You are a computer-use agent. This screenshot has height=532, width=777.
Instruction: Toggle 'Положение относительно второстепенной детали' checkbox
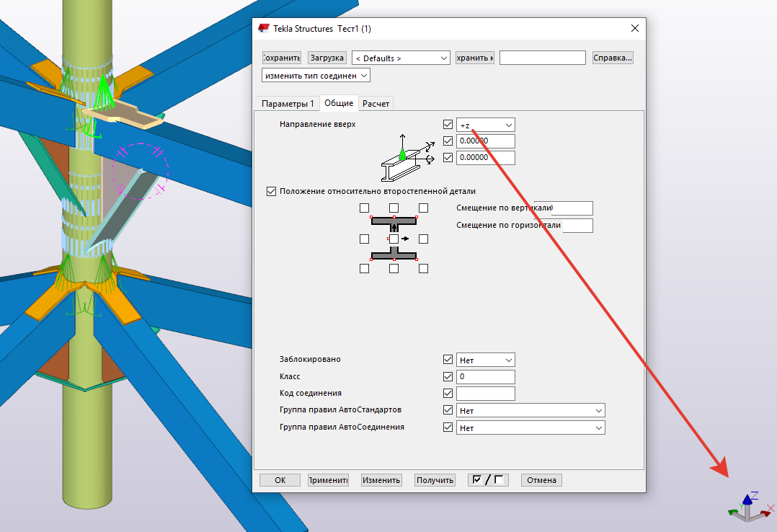(271, 191)
